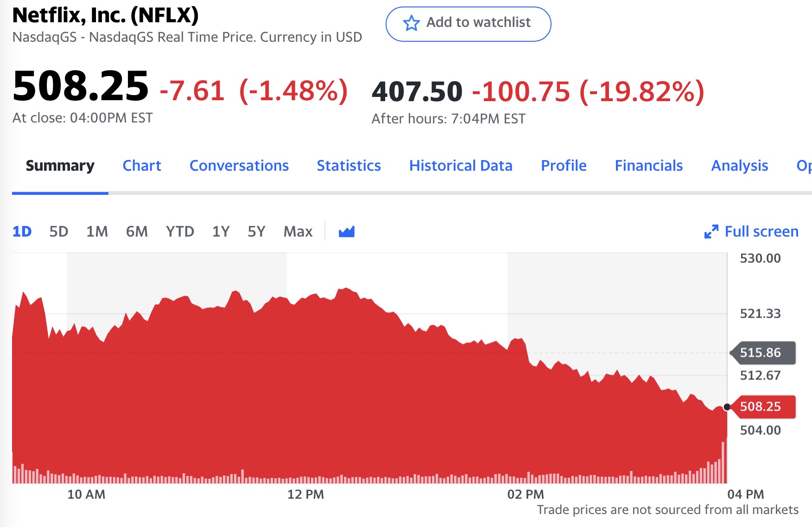Switch to the Chart tab
The width and height of the screenshot is (812, 527).
[x=141, y=166]
